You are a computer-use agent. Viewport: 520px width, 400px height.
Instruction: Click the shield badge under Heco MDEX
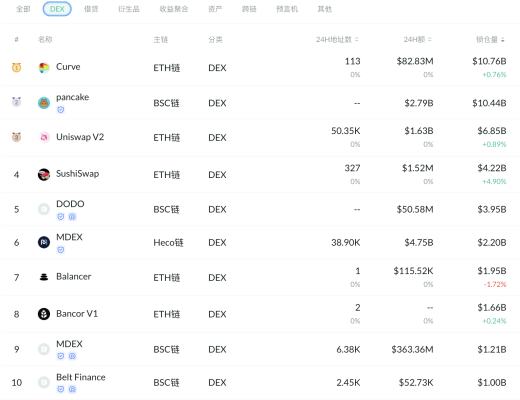60,250
